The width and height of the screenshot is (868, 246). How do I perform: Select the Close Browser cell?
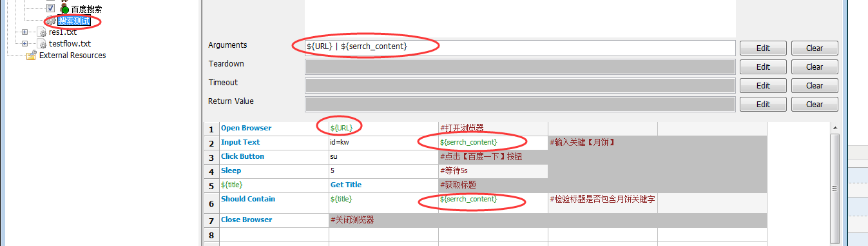tap(274, 220)
